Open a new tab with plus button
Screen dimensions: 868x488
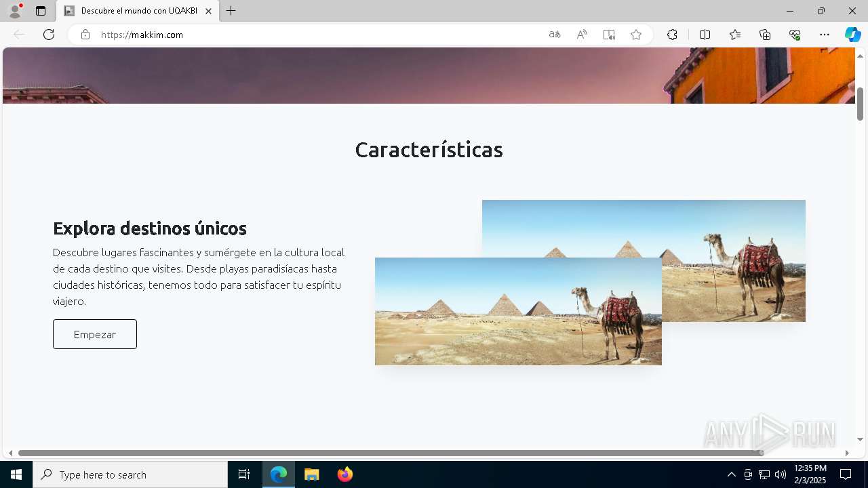click(x=231, y=11)
